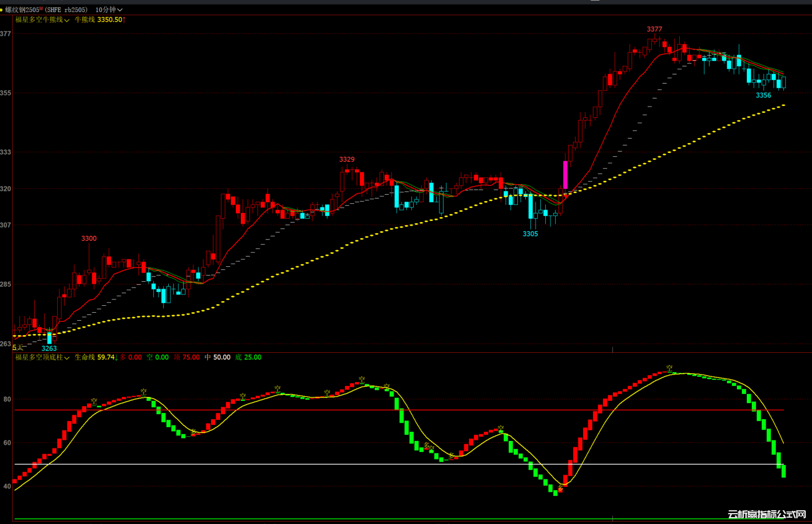Click the 3305 low price marker
This screenshot has width=812, height=524.
[x=530, y=234]
